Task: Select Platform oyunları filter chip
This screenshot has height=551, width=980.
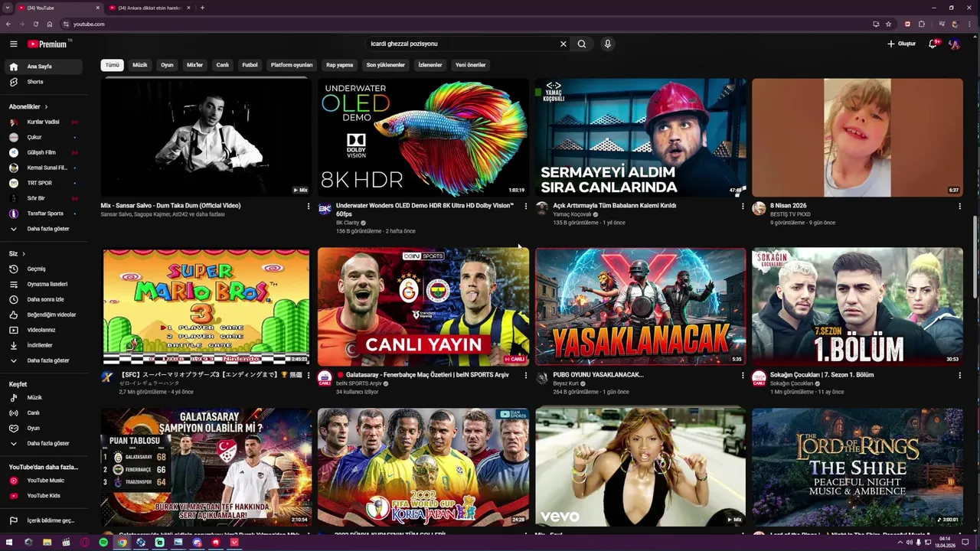Action: pyautogui.click(x=292, y=65)
